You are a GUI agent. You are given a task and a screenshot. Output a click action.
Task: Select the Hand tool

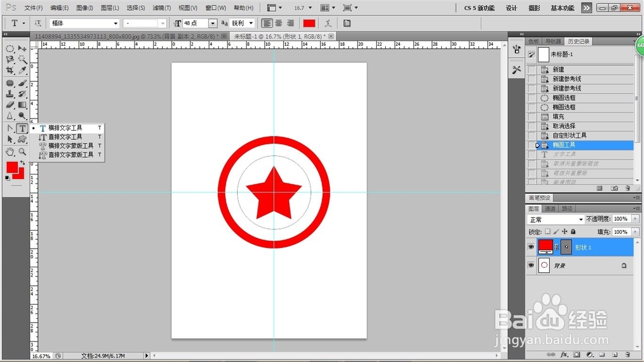(10, 151)
